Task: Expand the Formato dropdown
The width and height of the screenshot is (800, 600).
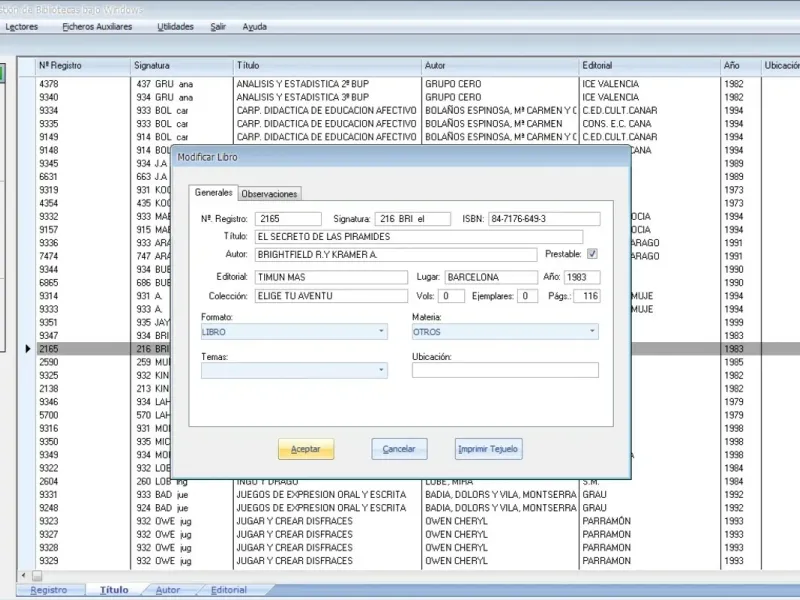Action: click(381, 331)
